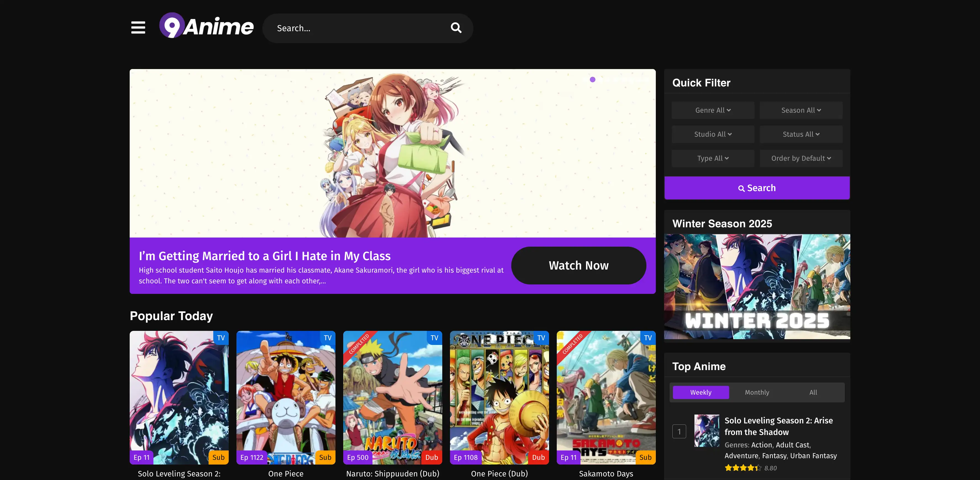Open the Order by Default dropdown
Screen dimensions: 980x480
[801, 158]
